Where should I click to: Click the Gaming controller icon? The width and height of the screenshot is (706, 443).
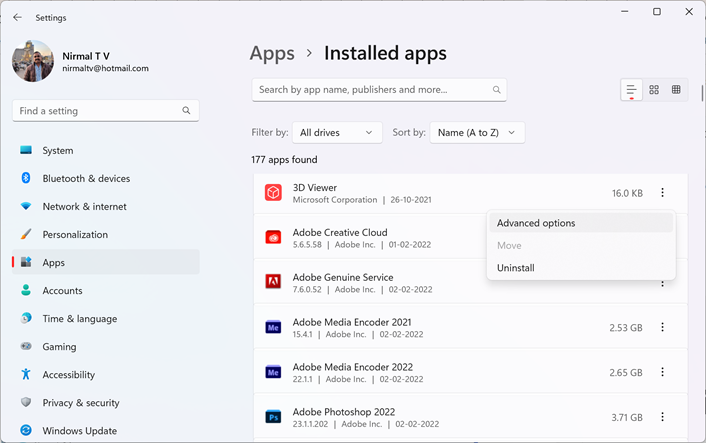point(26,346)
